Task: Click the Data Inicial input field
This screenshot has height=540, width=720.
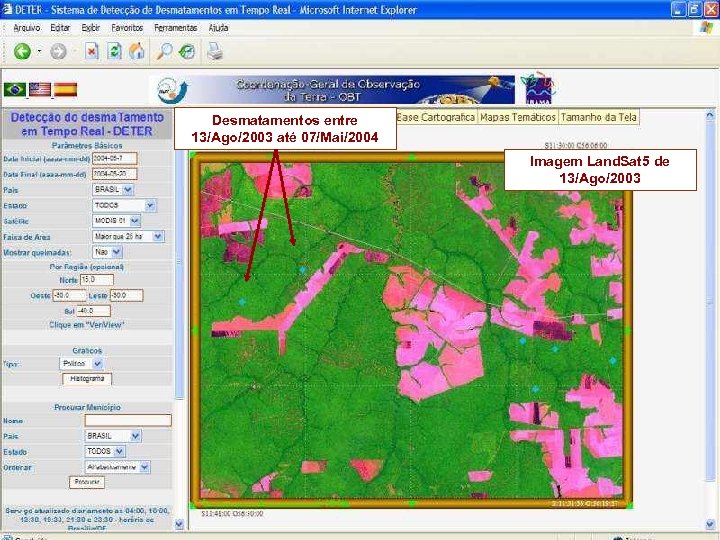Action: [114, 158]
